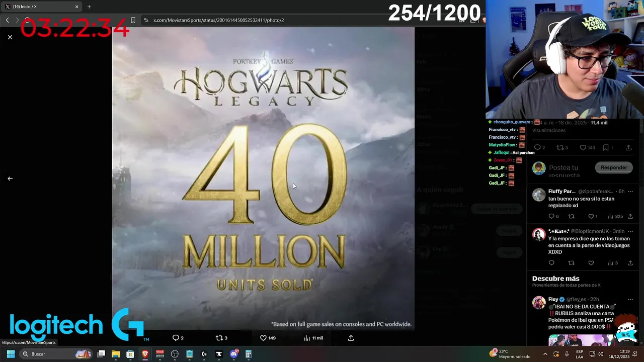
Task: Open the weather widget showing 23°C
Action: point(510,354)
